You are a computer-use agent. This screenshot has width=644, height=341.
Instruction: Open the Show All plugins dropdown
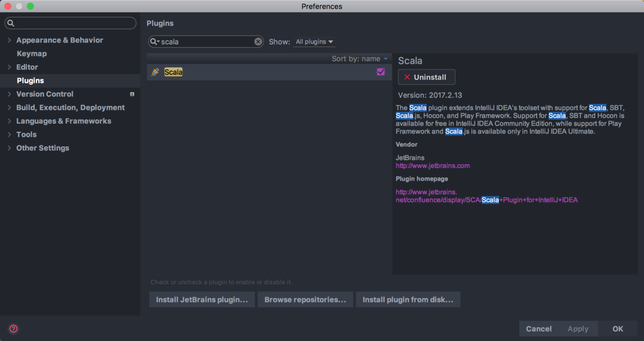click(314, 42)
